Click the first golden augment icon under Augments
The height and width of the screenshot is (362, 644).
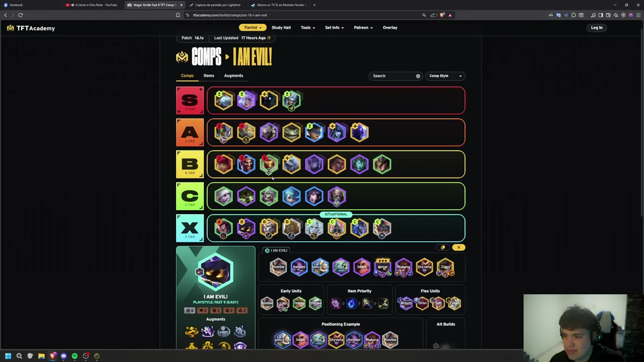coord(191,331)
